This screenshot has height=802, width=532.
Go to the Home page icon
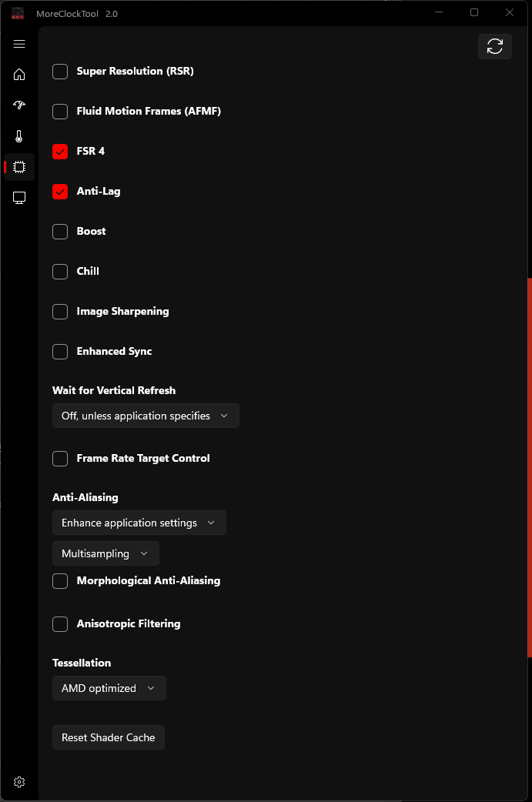[x=19, y=75]
